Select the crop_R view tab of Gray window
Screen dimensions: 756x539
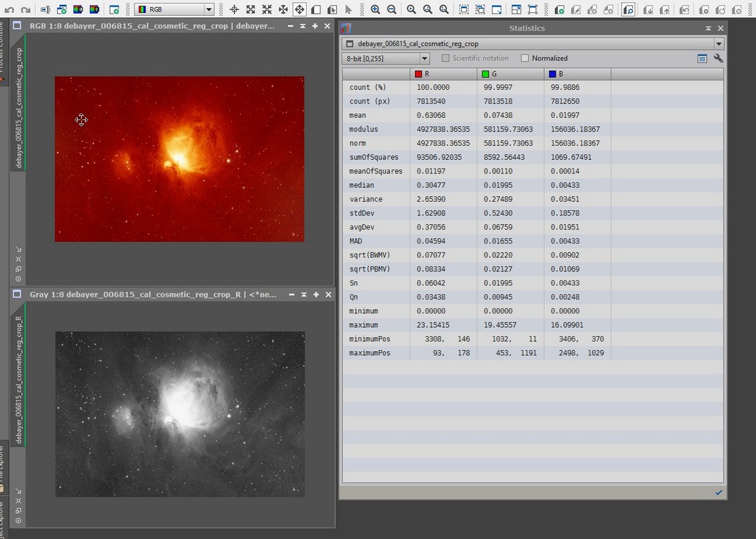click(19, 379)
